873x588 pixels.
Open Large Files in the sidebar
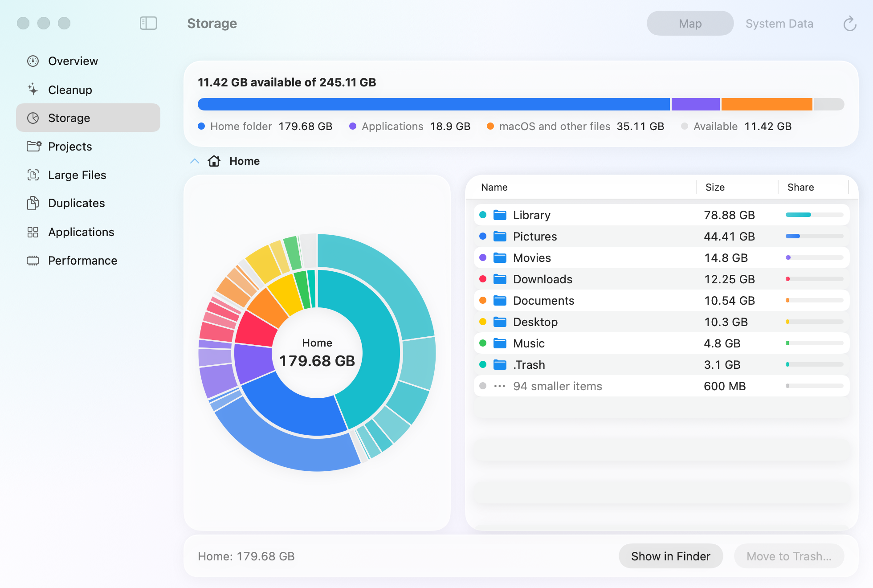click(x=88, y=175)
